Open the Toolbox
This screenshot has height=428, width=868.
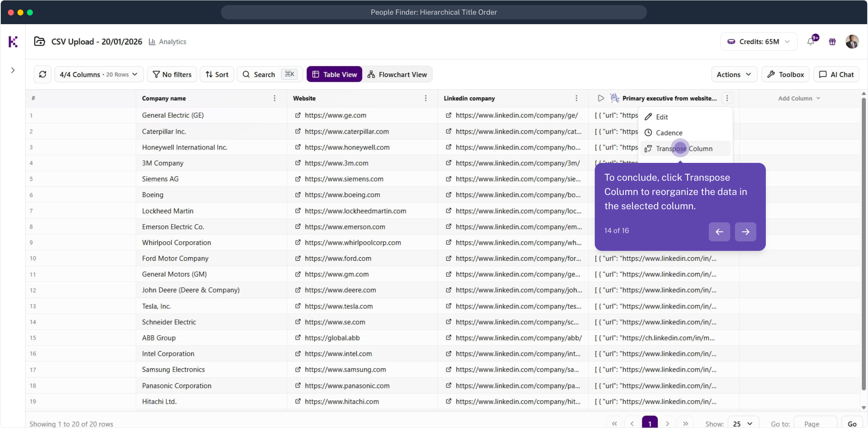[x=786, y=75]
